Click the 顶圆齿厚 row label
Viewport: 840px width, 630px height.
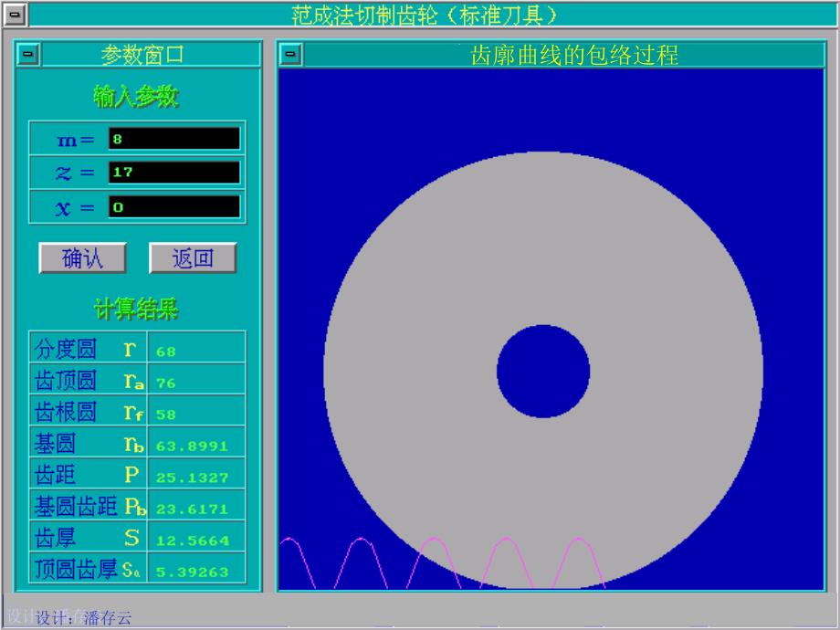coord(76,570)
